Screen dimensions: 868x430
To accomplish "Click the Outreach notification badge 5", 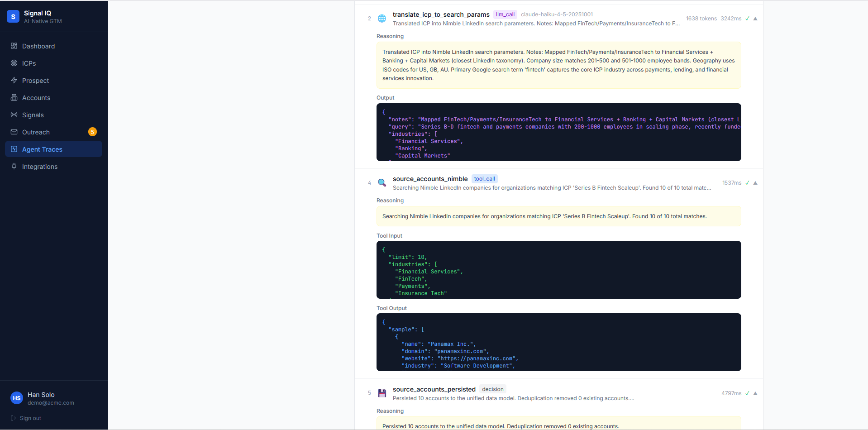I will 92,132.
